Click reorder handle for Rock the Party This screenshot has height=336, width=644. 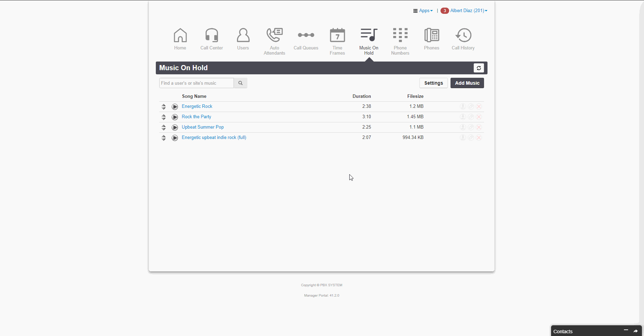coord(164,117)
